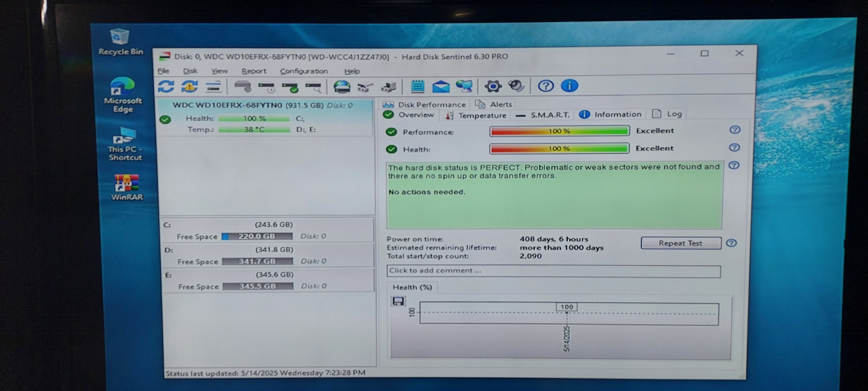Open settings via gear toolbar icon
Screen dimensions: 868x391
click(x=493, y=86)
